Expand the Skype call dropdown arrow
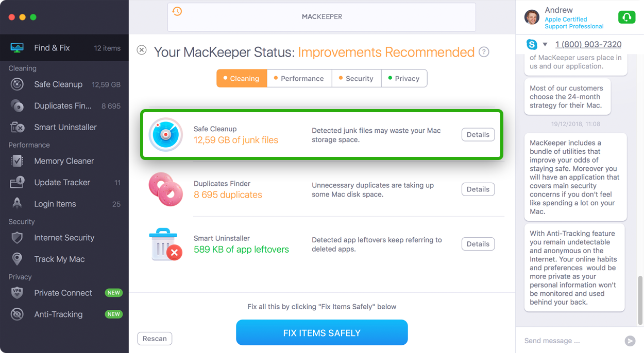644x353 pixels. (x=545, y=45)
